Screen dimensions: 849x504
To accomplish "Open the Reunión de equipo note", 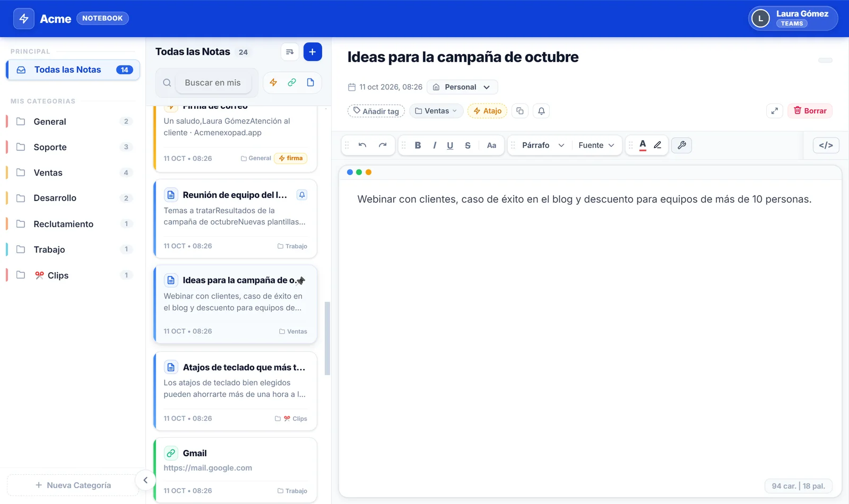I will [235, 219].
